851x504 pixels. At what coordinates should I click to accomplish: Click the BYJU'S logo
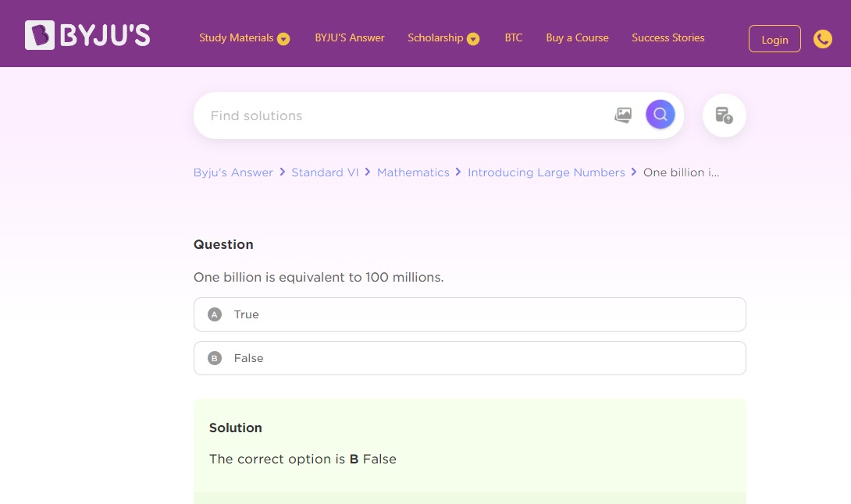pos(87,35)
